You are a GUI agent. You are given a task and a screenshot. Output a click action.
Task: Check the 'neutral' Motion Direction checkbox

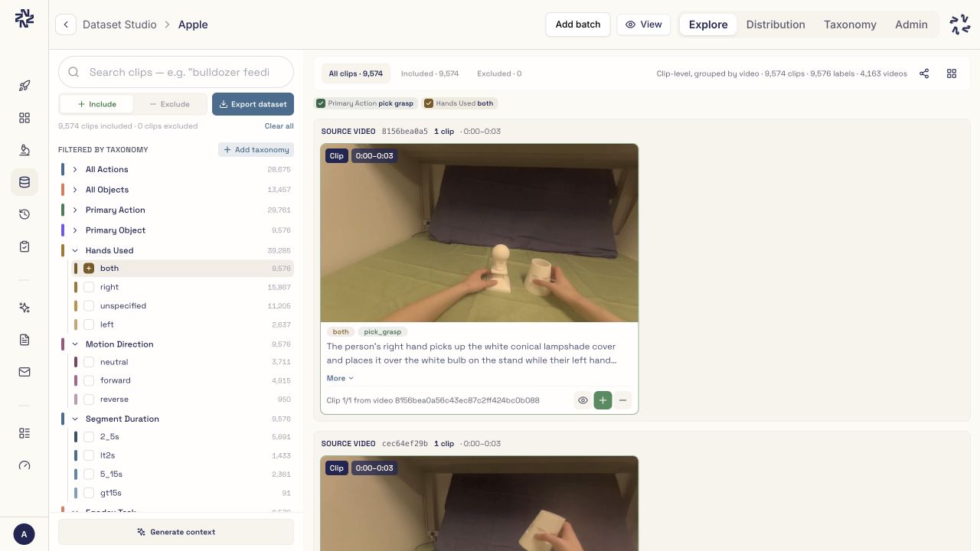(89, 362)
